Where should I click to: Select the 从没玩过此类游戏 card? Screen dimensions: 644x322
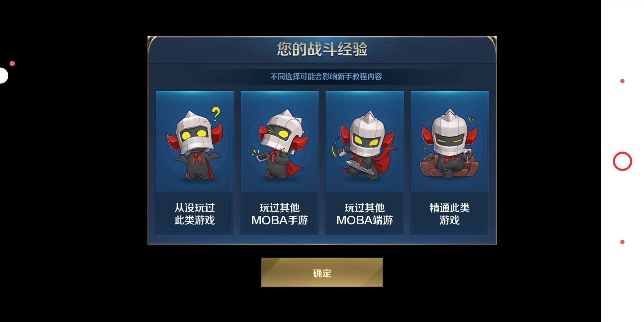194,163
